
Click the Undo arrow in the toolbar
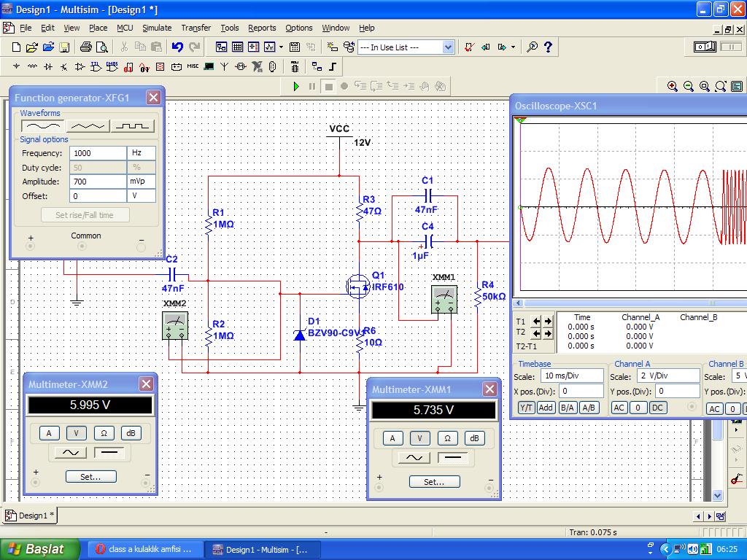click(177, 47)
